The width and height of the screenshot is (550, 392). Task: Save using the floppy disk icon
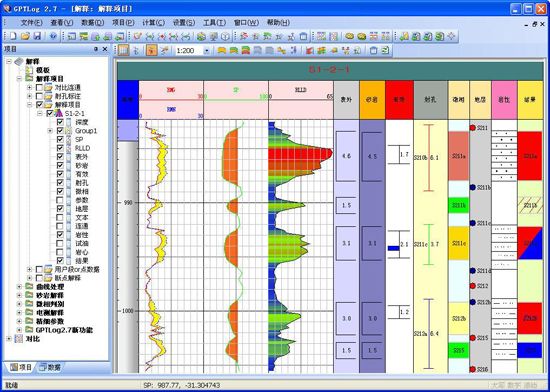pyautogui.click(x=37, y=36)
